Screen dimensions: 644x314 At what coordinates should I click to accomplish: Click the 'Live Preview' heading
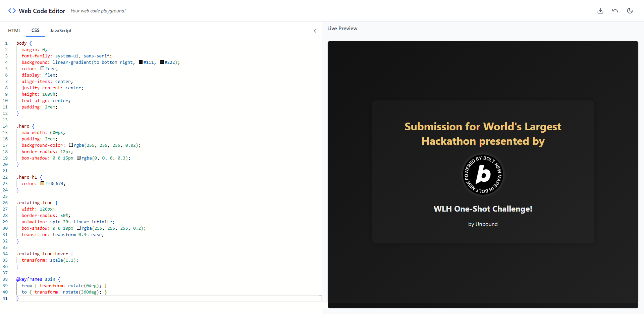click(342, 29)
